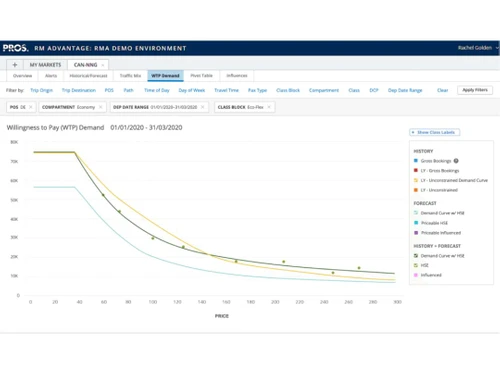Image resolution: width=500 pixels, height=375 pixels.
Task: Remove the Class Block Eco-Flex filter chip
Action: coord(269,107)
